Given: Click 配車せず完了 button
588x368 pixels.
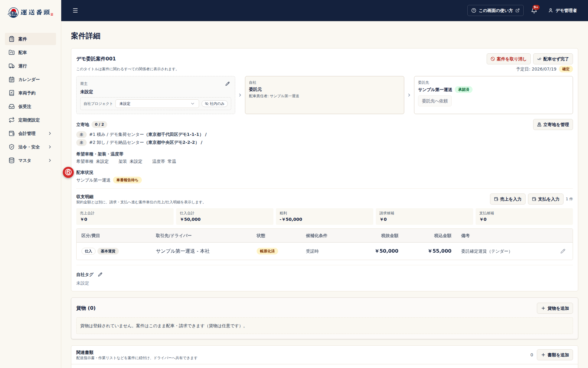Looking at the screenshot, I should point(553,59).
